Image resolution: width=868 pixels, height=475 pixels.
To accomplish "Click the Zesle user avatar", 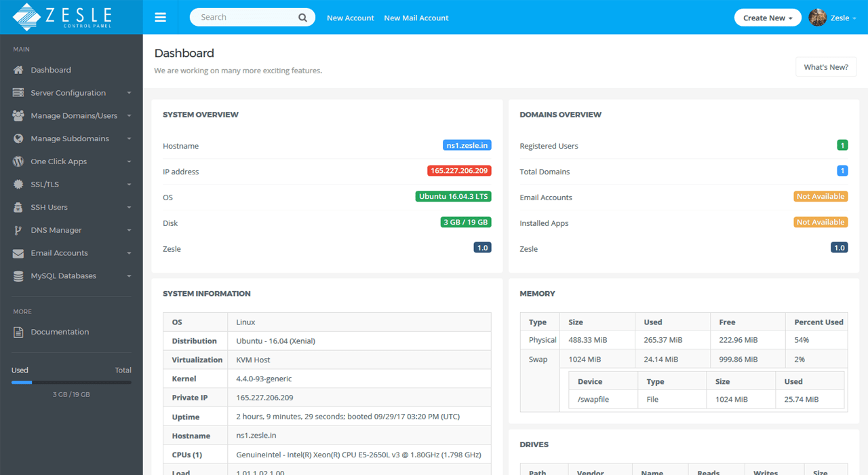I will (817, 18).
